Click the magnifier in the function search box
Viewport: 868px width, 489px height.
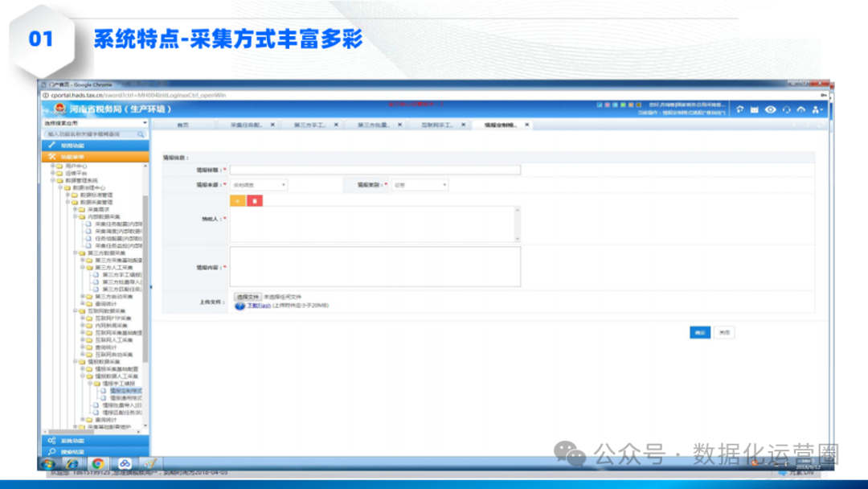[141, 134]
